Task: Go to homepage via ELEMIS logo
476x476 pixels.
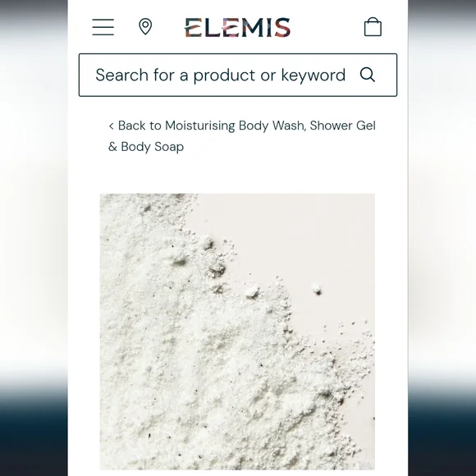Action: coord(237,27)
